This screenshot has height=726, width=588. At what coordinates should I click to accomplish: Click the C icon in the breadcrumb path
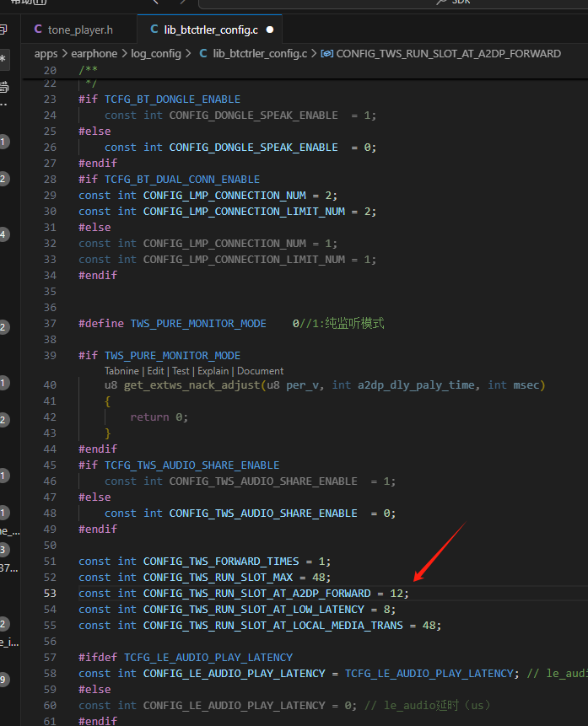pyautogui.click(x=203, y=54)
